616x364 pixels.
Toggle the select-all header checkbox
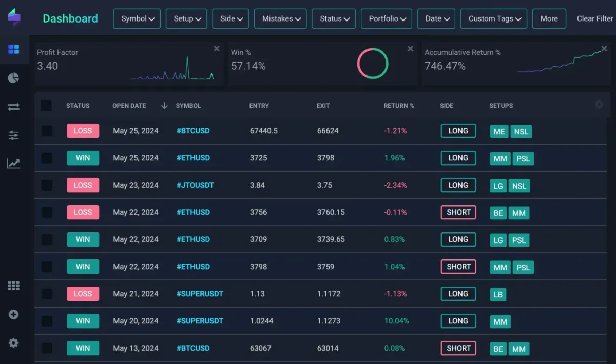click(46, 106)
